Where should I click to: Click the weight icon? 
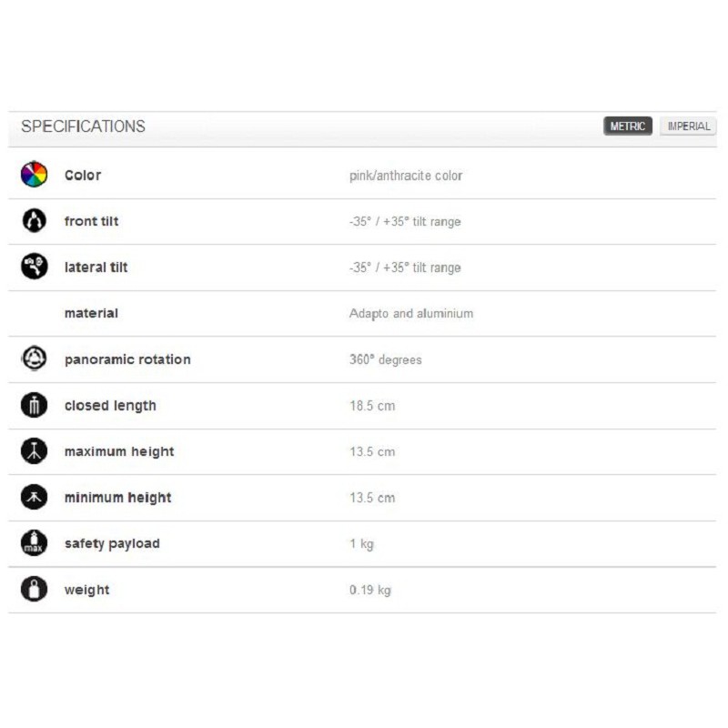34,590
